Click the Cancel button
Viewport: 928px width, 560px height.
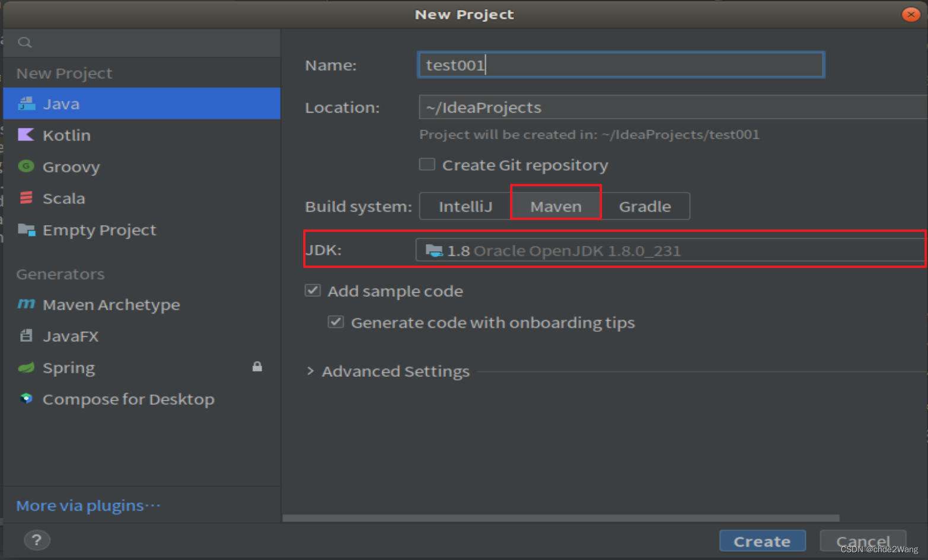863,541
